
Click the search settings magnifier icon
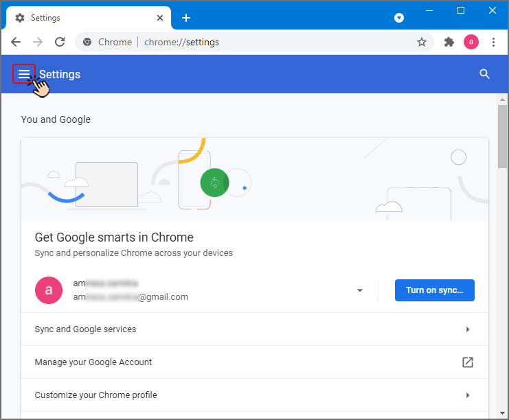[x=484, y=74]
